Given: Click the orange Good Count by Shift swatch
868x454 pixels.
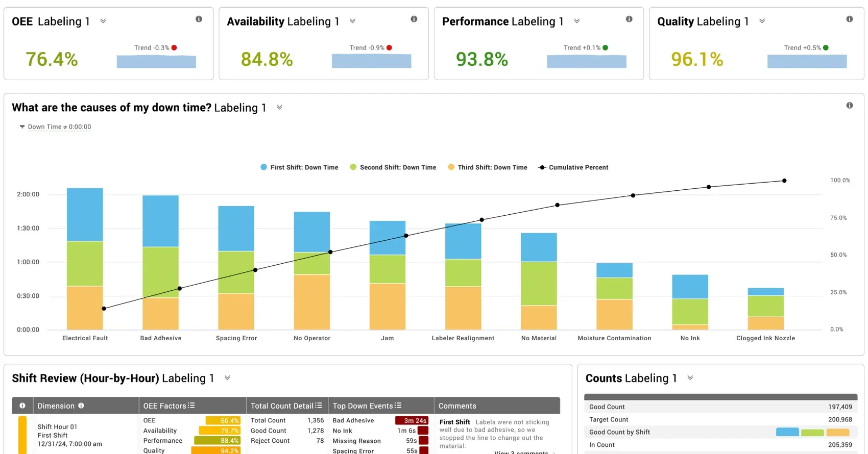Looking at the screenshot, I should coord(838,432).
